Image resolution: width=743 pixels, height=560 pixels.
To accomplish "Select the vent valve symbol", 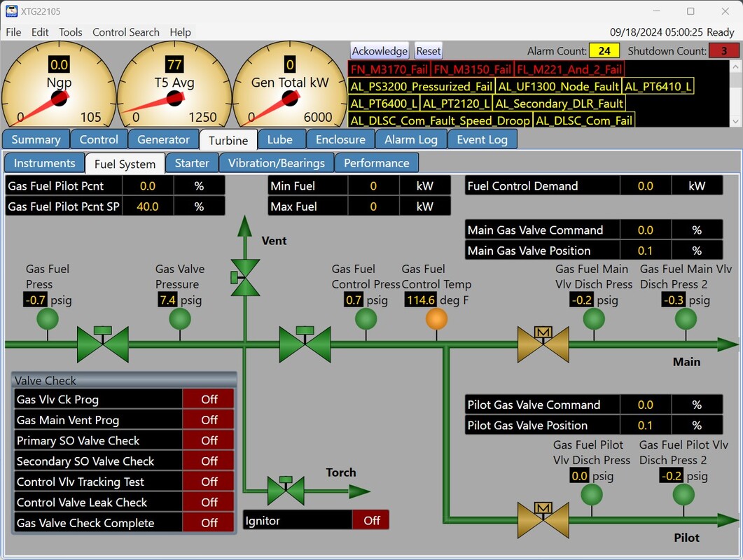I will tap(244, 278).
